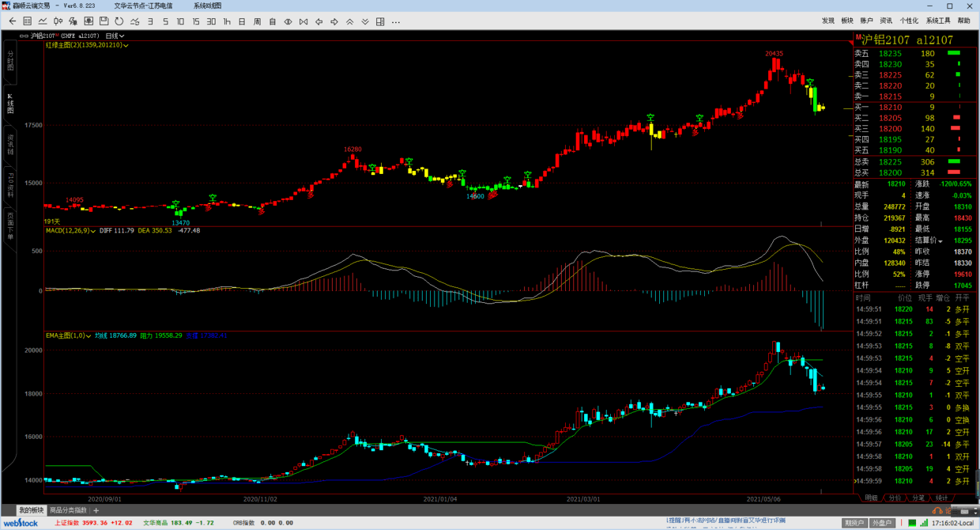
Task: Click the trend line chart icon
Action: coord(134,21)
